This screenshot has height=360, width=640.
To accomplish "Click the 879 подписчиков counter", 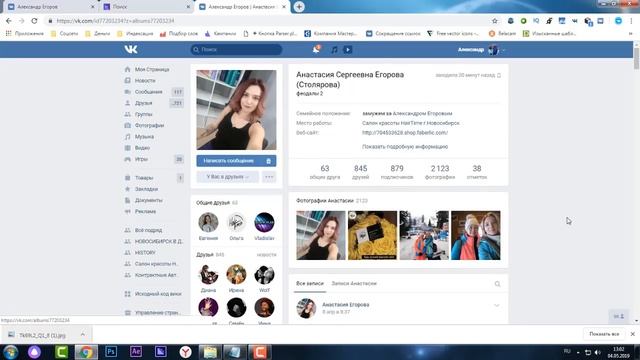I will (397, 172).
